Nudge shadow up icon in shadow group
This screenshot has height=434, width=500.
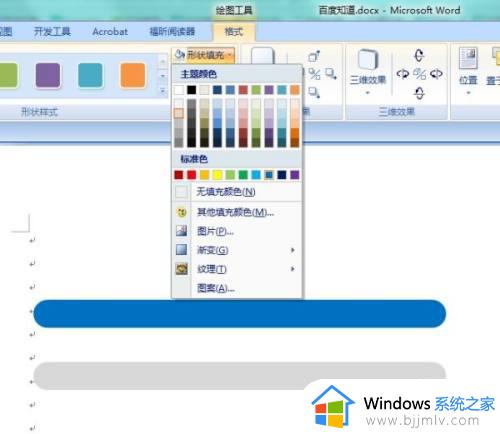[314, 56]
